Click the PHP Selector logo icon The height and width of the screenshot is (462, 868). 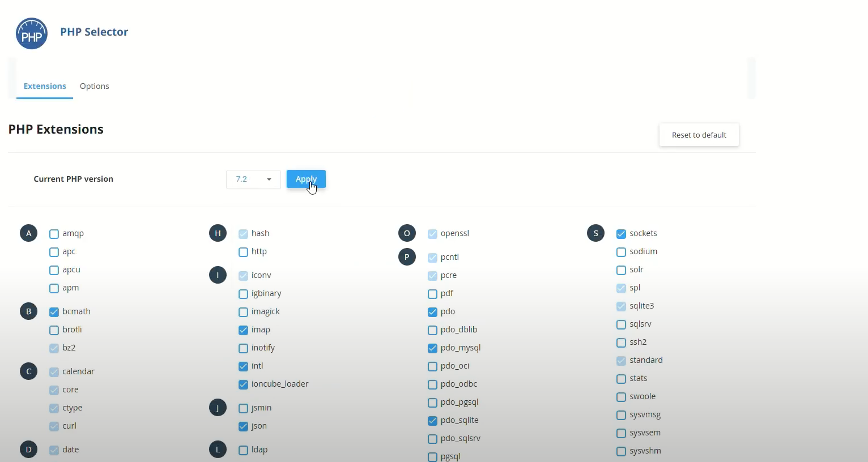point(32,33)
